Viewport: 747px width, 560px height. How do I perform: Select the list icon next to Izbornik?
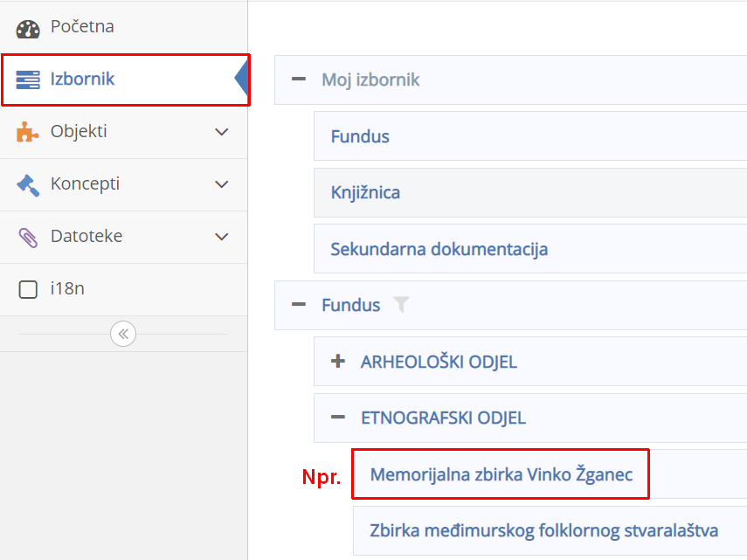(x=28, y=79)
